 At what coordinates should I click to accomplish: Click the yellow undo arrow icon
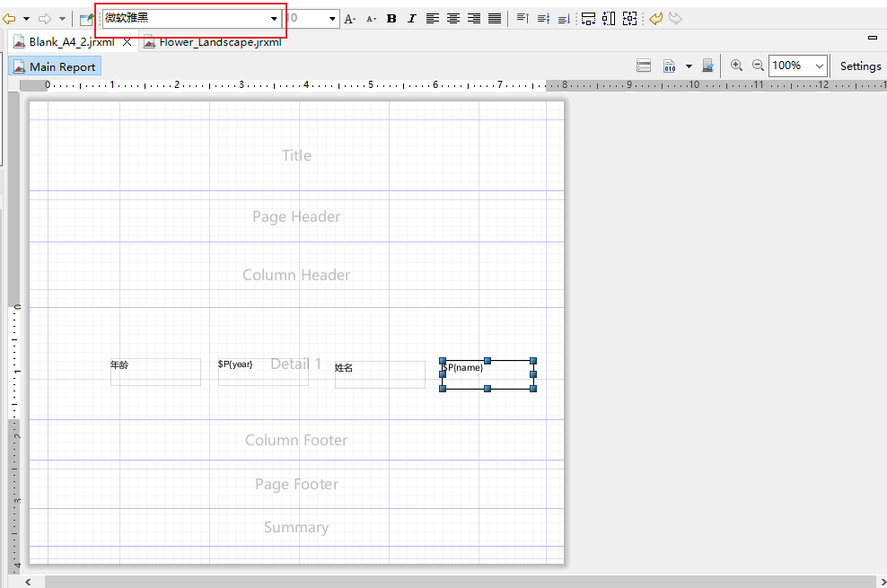(x=655, y=19)
